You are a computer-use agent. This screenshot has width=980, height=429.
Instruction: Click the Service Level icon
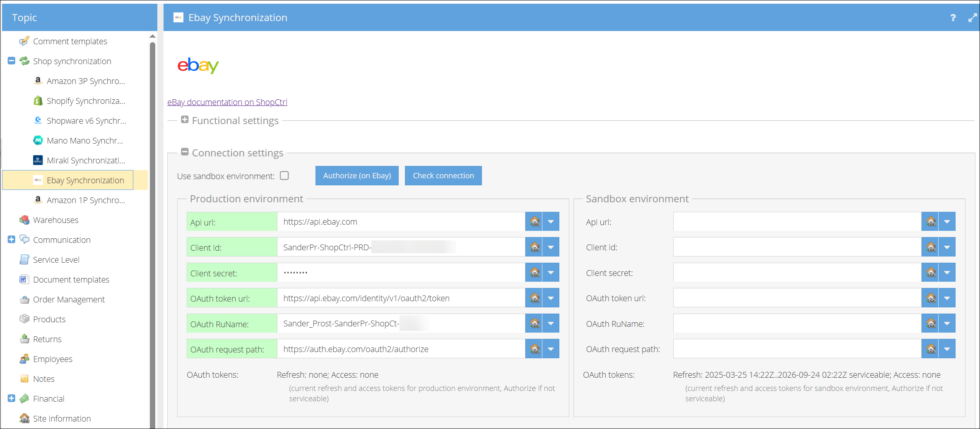(x=24, y=259)
